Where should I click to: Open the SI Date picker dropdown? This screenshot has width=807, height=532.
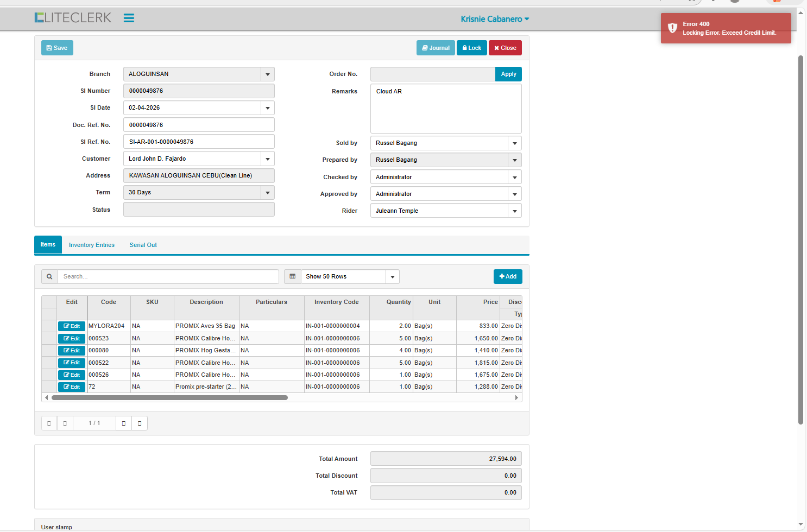(x=267, y=108)
